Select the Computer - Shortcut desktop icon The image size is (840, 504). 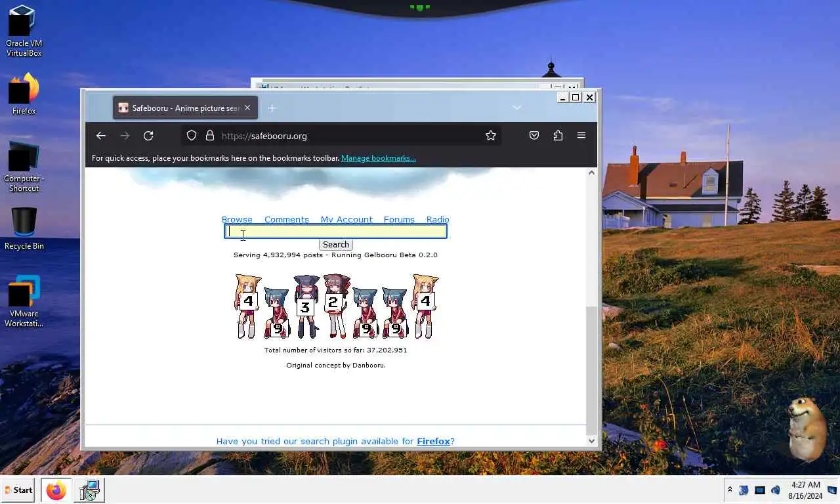(24, 167)
